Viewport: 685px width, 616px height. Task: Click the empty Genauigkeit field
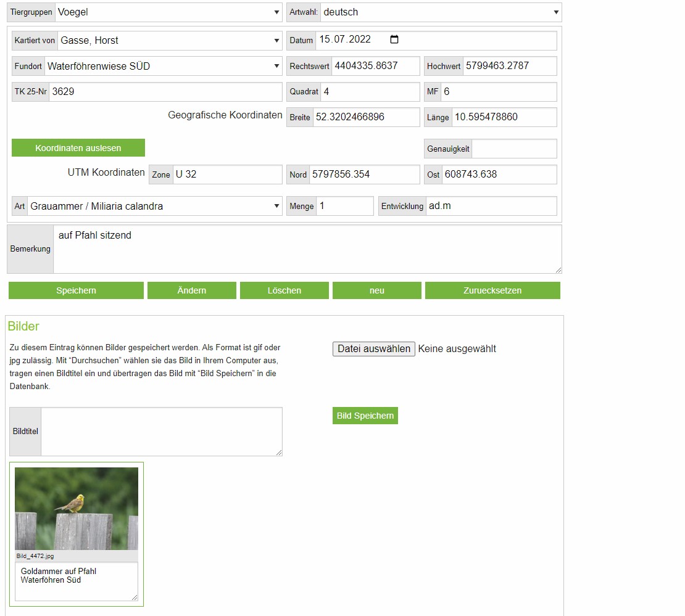(x=514, y=149)
